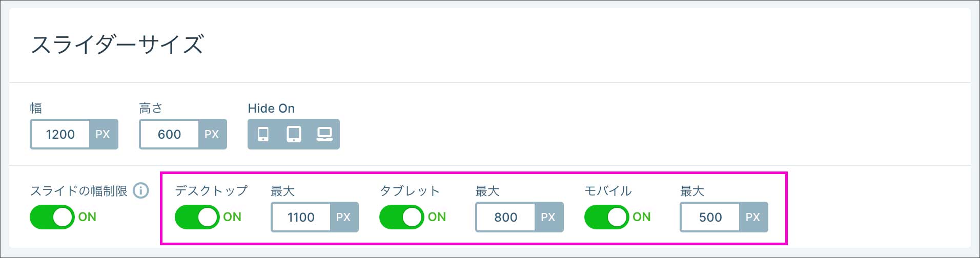This screenshot has width=980, height=258.
Task: Focus the 高さ field showing 600
Action: [169, 134]
